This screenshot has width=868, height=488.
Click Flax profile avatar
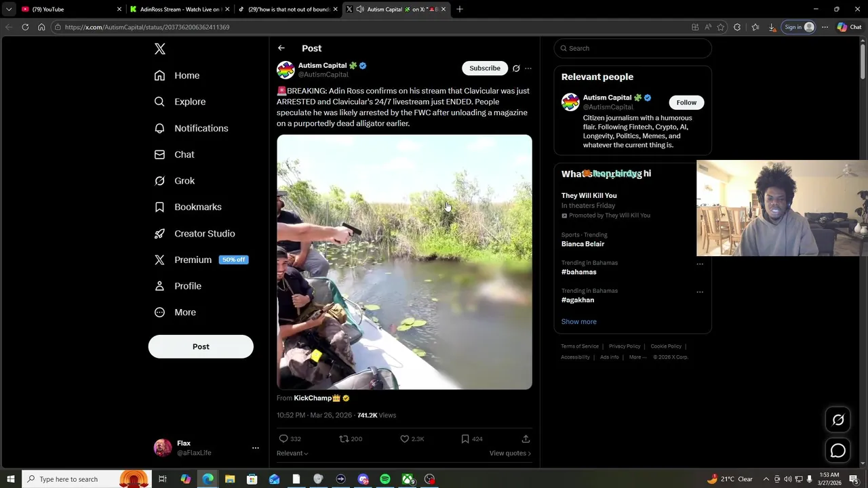coord(163,448)
